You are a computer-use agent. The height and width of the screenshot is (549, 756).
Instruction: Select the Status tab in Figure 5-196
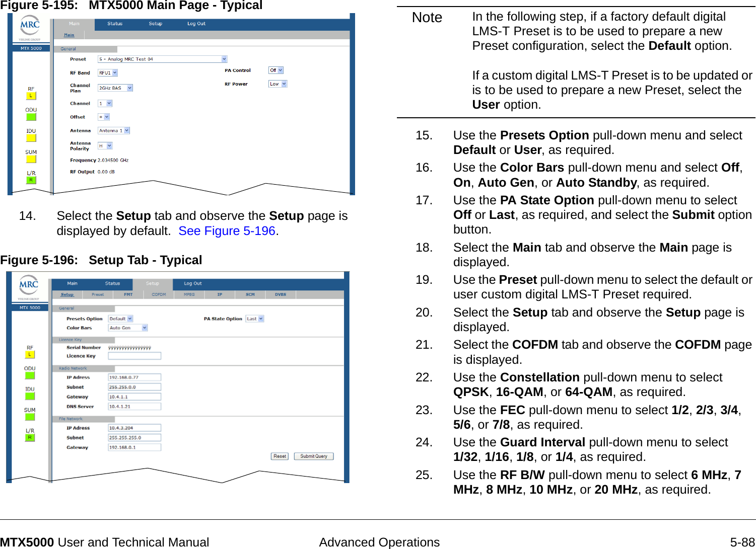112,283
